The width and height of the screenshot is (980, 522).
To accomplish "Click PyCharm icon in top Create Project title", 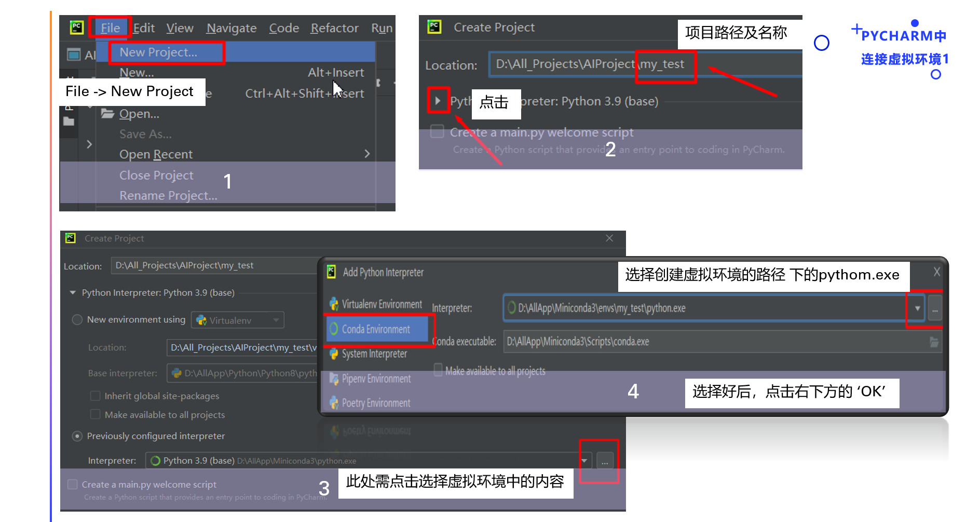I will click(x=434, y=26).
